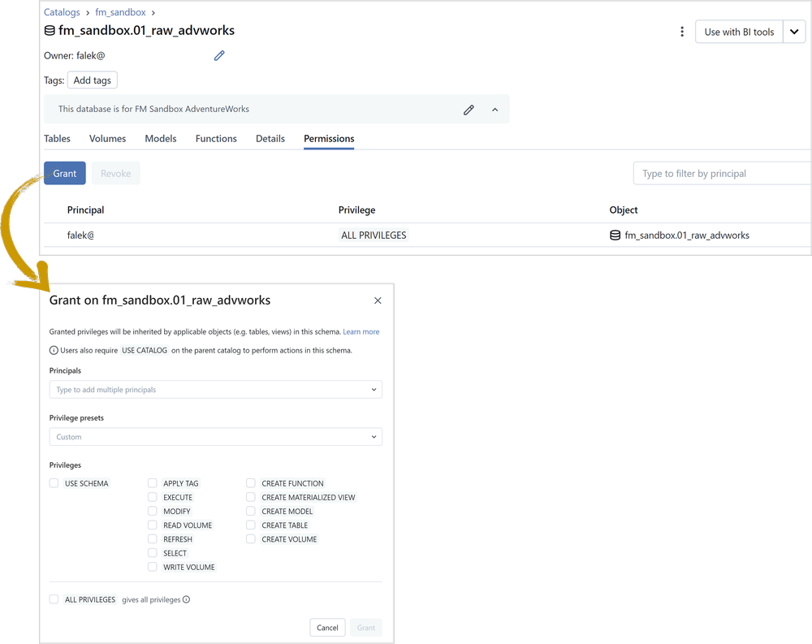Viewport: 812px width, 644px height.
Task: Enable the USE SCHEMA checkbox
Action: click(54, 482)
